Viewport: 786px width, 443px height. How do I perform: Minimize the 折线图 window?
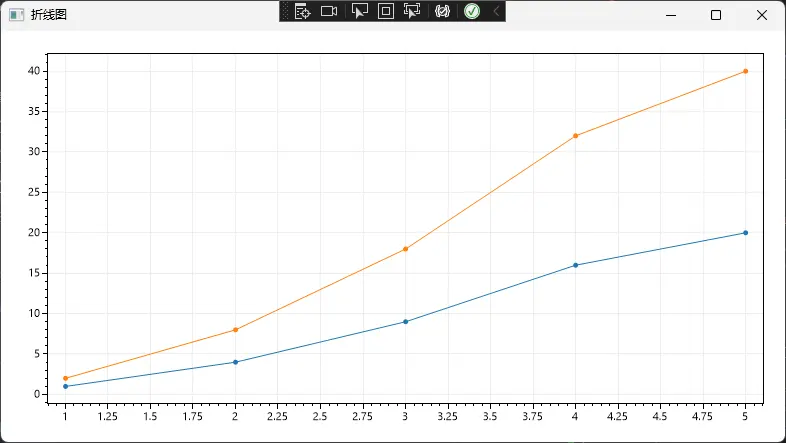(669, 15)
